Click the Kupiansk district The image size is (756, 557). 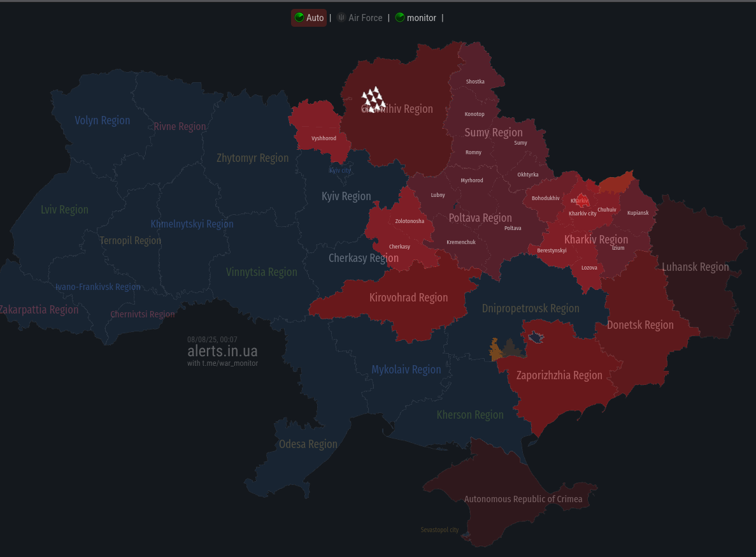pyautogui.click(x=638, y=213)
